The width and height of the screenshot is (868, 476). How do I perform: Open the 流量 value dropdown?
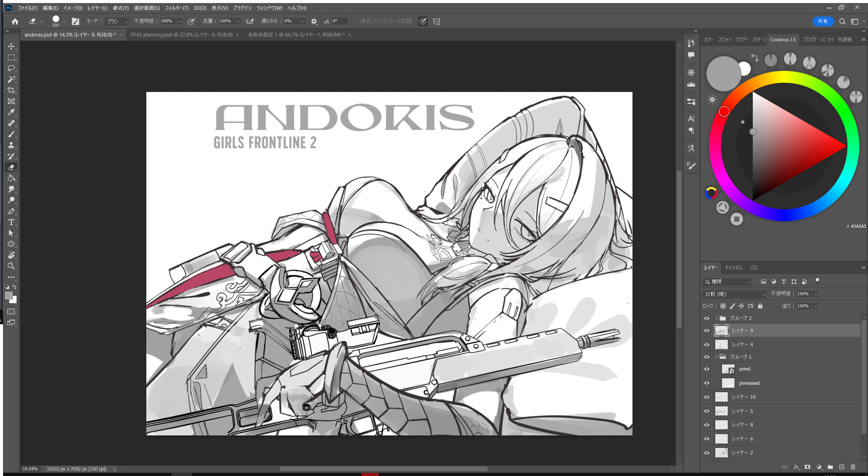(238, 21)
